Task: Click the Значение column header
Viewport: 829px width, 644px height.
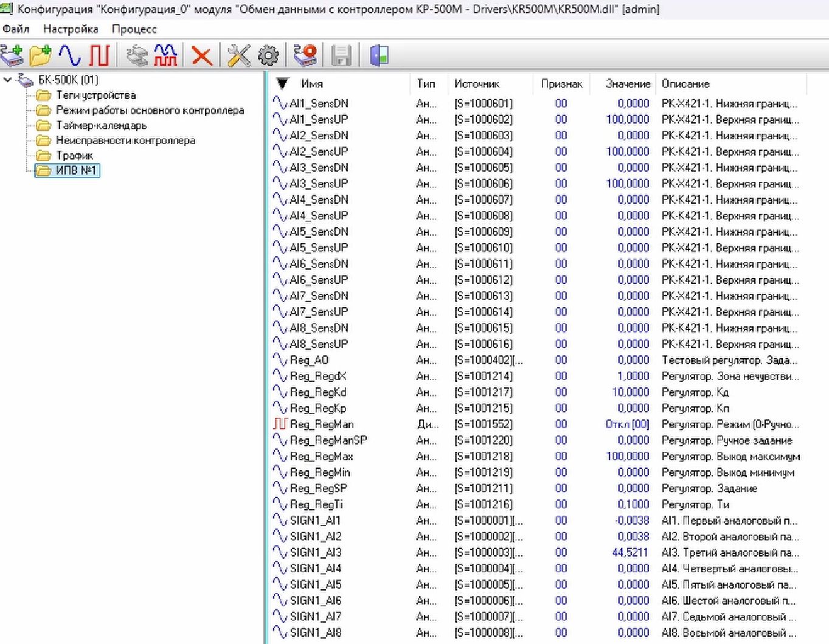Action: (626, 84)
